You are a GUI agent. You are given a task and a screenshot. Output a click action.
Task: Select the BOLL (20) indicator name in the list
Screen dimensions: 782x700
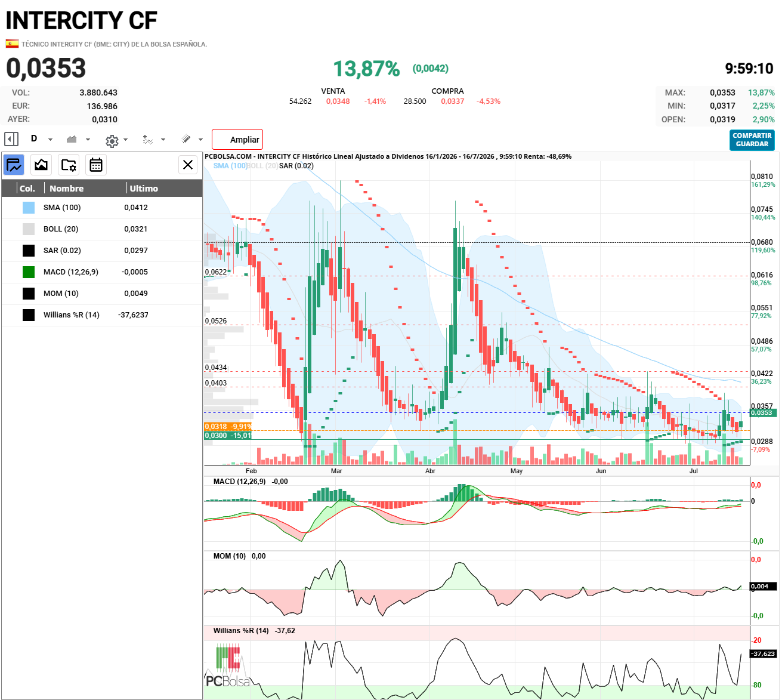coord(61,229)
